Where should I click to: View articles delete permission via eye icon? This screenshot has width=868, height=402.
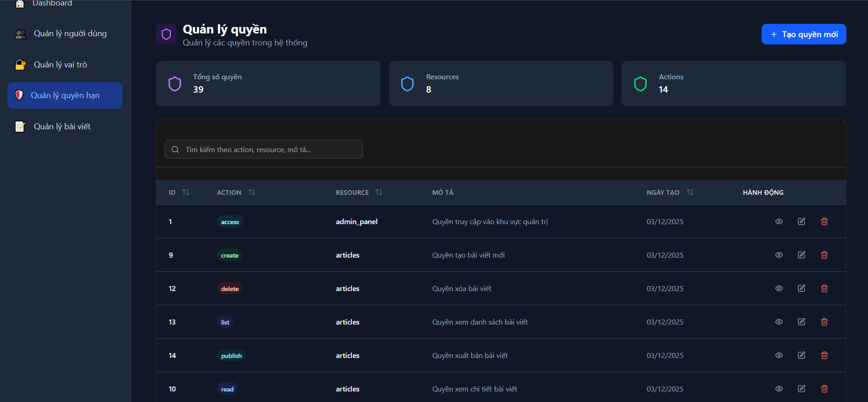coord(779,288)
